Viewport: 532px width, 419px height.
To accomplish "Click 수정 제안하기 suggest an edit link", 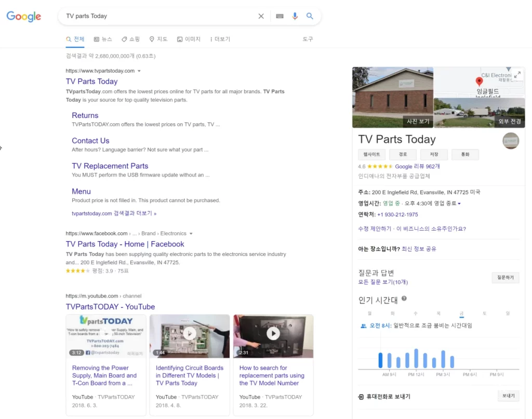I will tap(375, 229).
